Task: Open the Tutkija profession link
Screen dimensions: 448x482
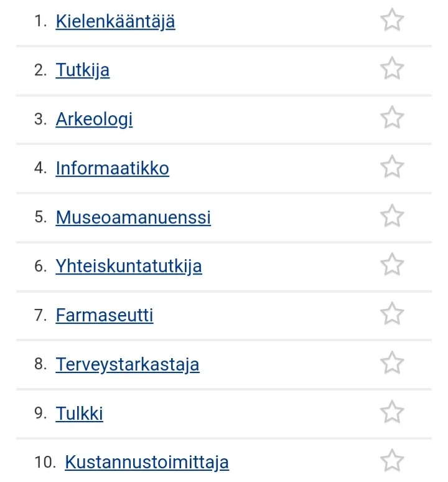Action: (x=82, y=70)
